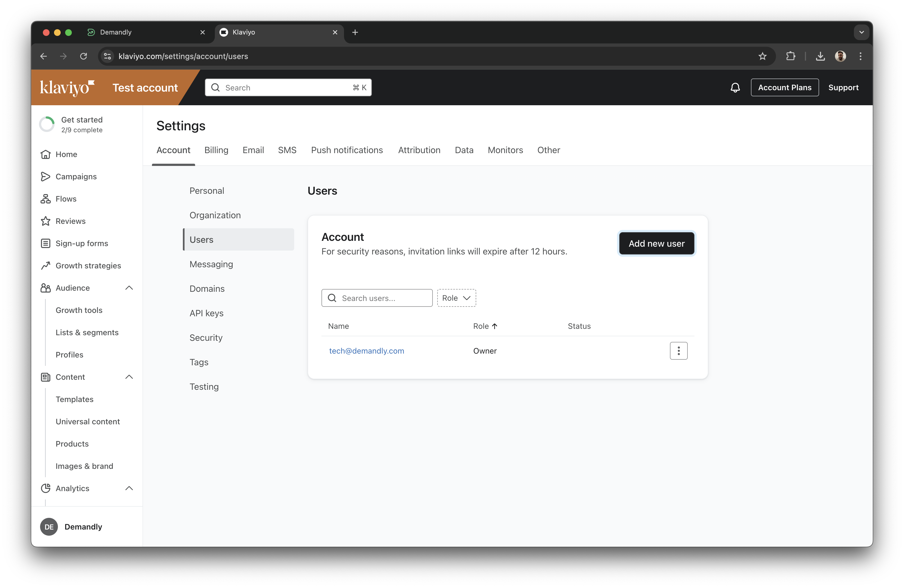Screen dimensions: 904x588
Task: Open the kebab menu for tech@demandly.com
Action: point(679,351)
